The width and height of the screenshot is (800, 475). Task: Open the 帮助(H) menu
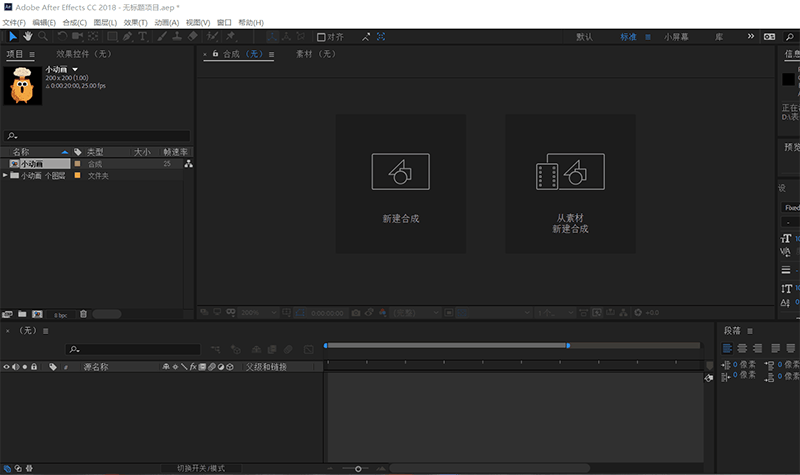coord(251,22)
